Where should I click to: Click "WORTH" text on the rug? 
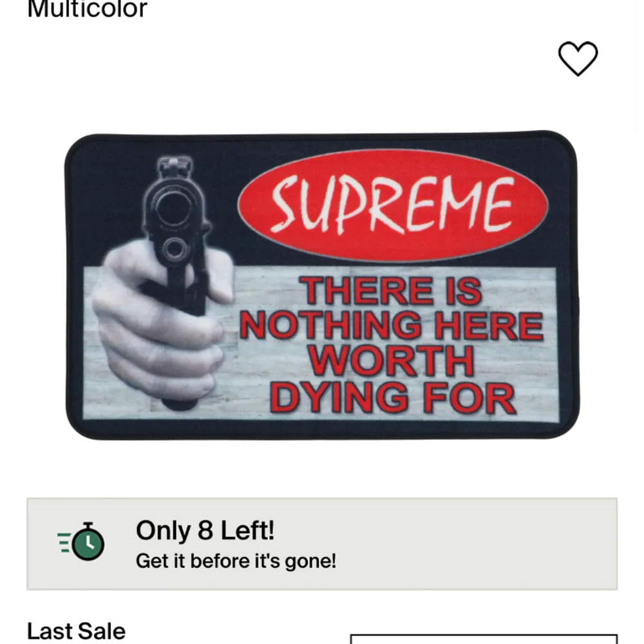pos(392,361)
